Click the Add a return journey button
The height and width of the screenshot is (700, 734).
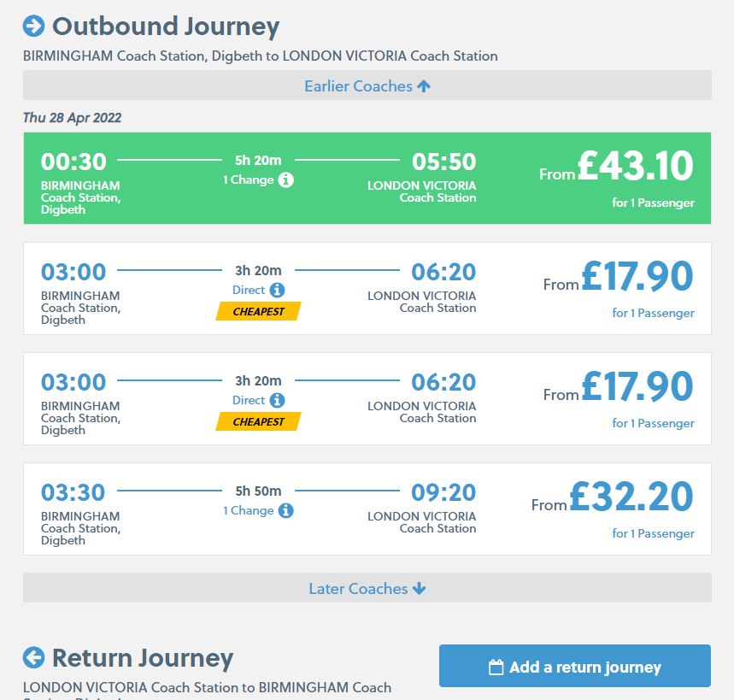(x=573, y=666)
